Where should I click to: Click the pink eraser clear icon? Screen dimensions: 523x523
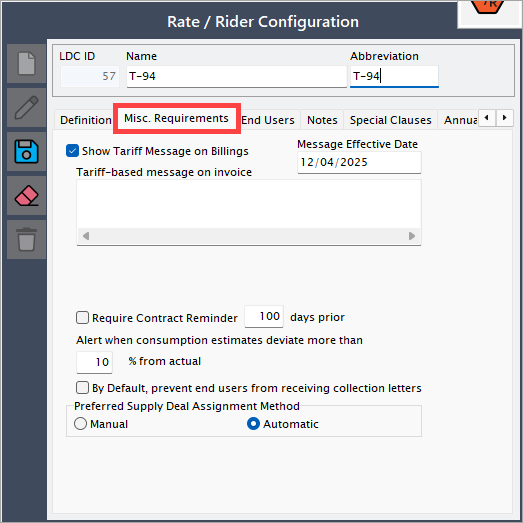click(26, 195)
